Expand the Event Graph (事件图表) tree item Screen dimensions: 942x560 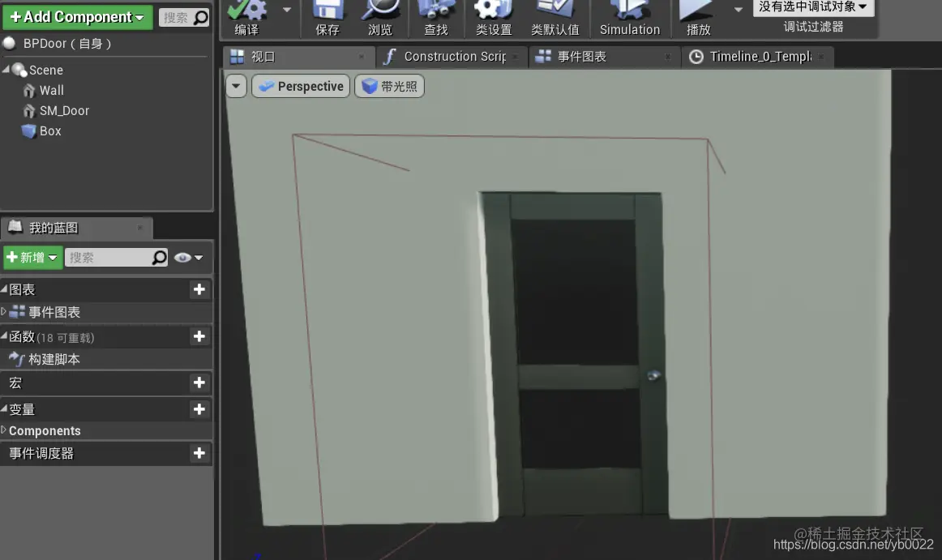[x=3, y=311]
